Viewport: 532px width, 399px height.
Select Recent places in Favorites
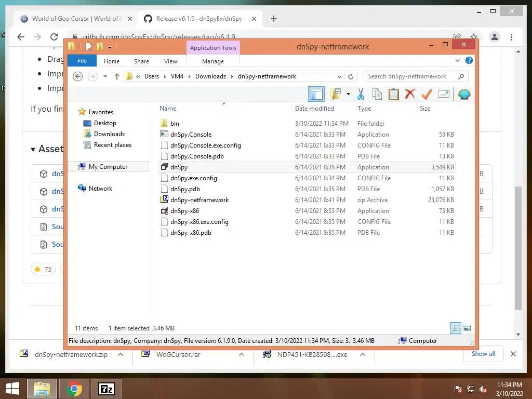coord(112,145)
